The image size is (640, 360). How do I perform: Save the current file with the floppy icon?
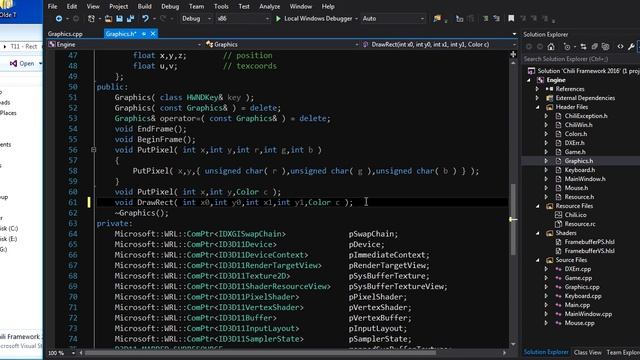(x=119, y=19)
